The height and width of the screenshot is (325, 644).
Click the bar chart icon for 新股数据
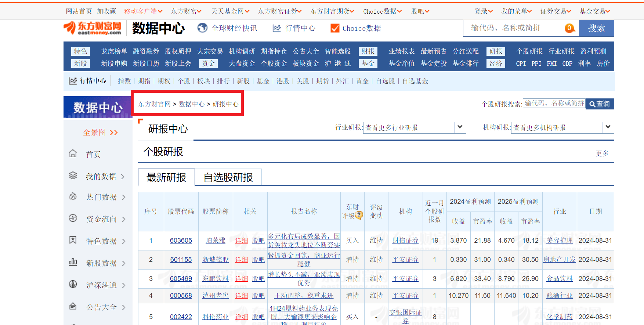pyautogui.click(x=73, y=262)
